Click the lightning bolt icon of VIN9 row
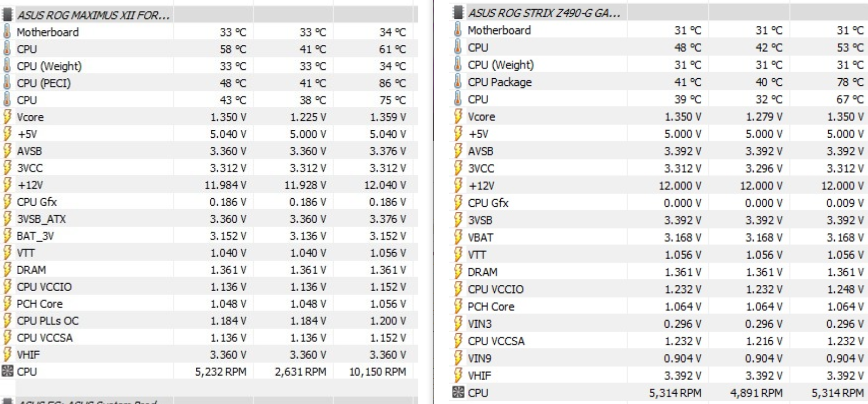Image resolution: width=868 pixels, height=404 pixels. [458, 358]
